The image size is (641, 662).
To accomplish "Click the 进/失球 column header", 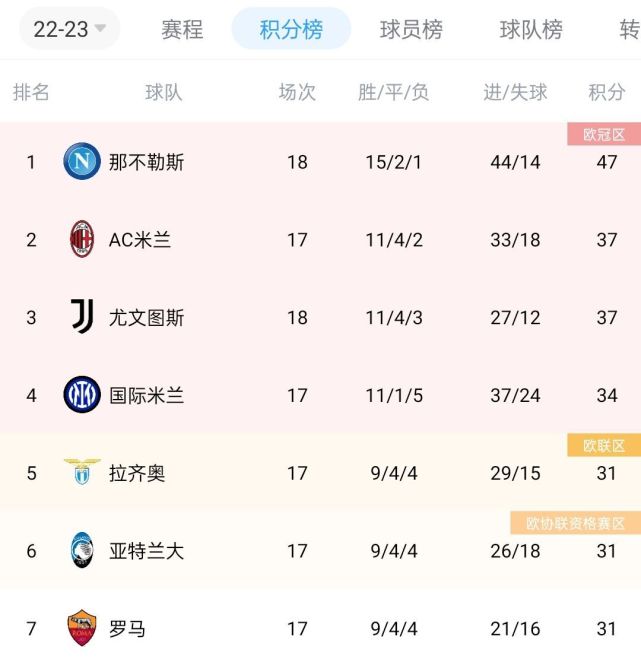I will (515, 93).
